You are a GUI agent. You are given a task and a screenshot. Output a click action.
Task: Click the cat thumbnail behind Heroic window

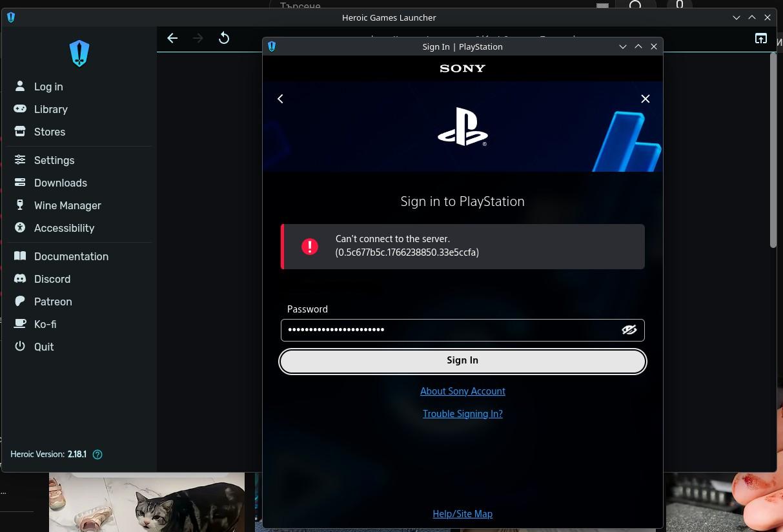click(147, 502)
